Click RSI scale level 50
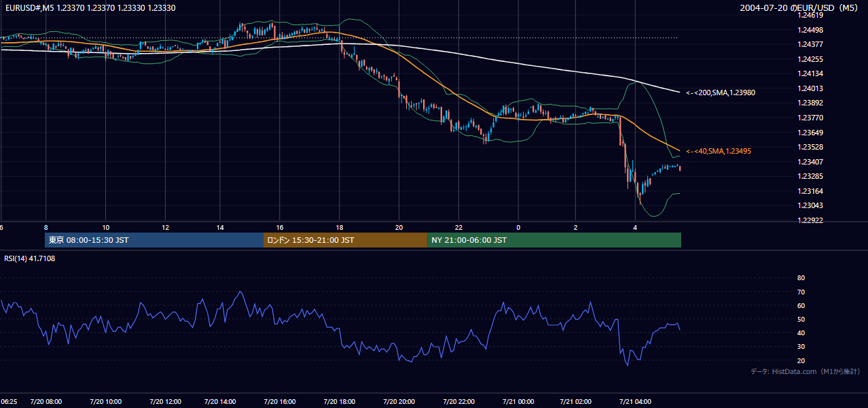Viewport: 868px width, 408px height. [801, 319]
